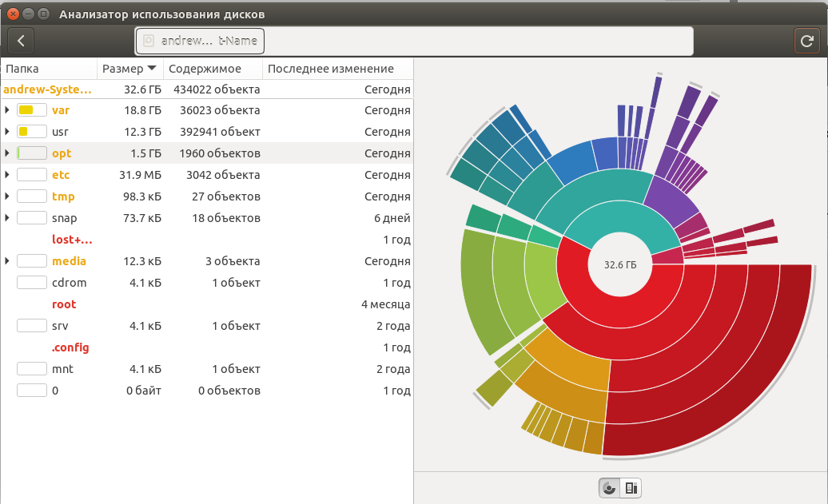Click the chart center labeled 32.6 ГБ
828x504 pixels.
tap(620, 266)
